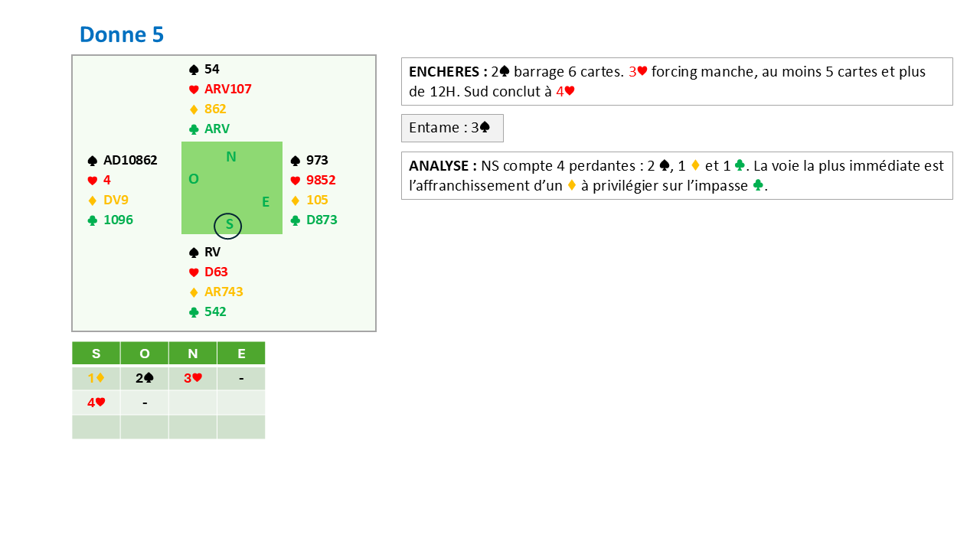Screen dimensions: 980x551
Task: Click the spade symbol in the Entame box
Action: click(x=485, y=129)
